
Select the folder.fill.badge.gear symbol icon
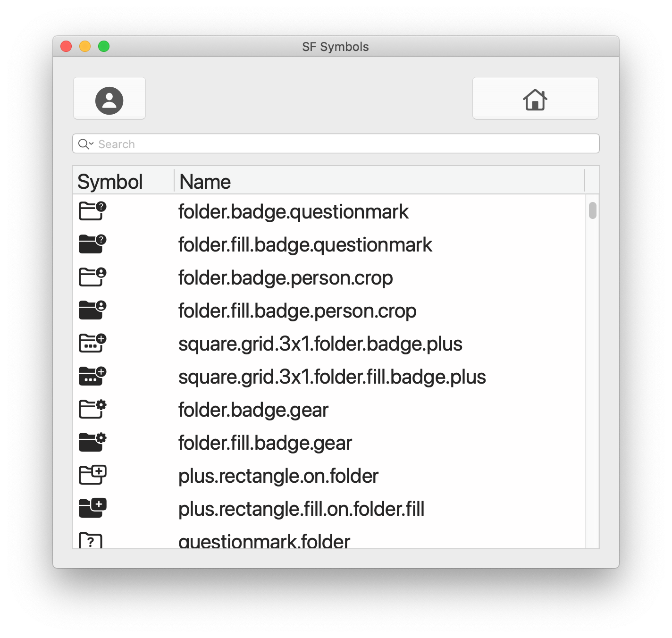[x=92, y=442]
